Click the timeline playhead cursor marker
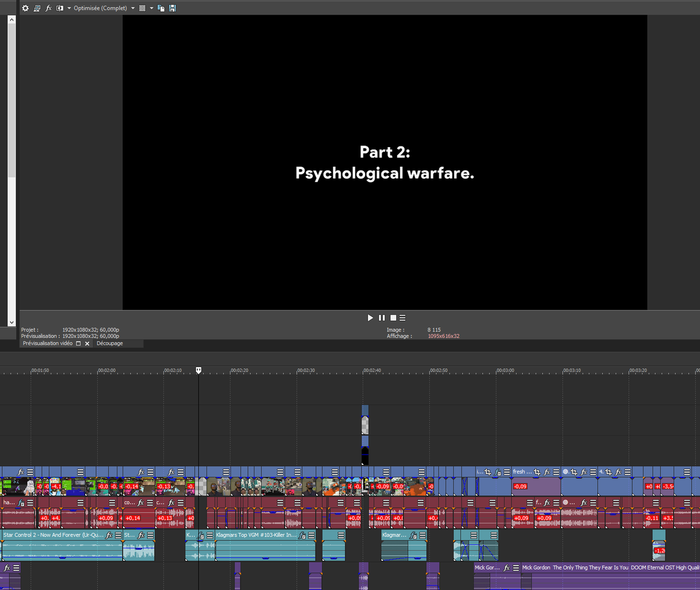Viewport: 700px width, 590px height. coord(198,370)
